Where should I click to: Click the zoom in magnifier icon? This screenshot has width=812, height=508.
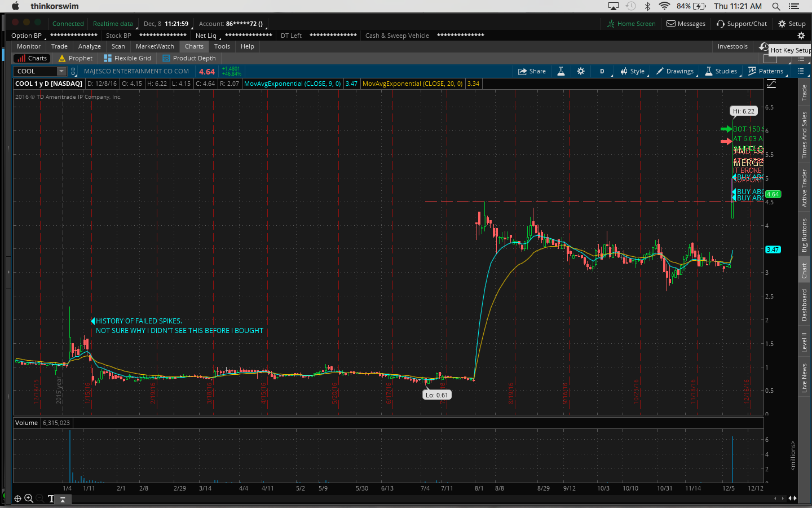tap(29, 498)
